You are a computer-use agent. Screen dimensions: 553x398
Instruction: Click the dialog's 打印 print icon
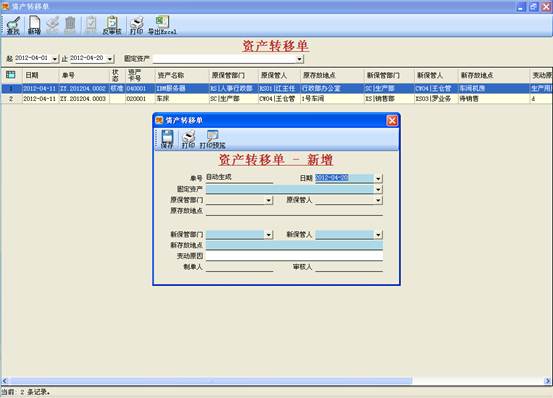188,139
